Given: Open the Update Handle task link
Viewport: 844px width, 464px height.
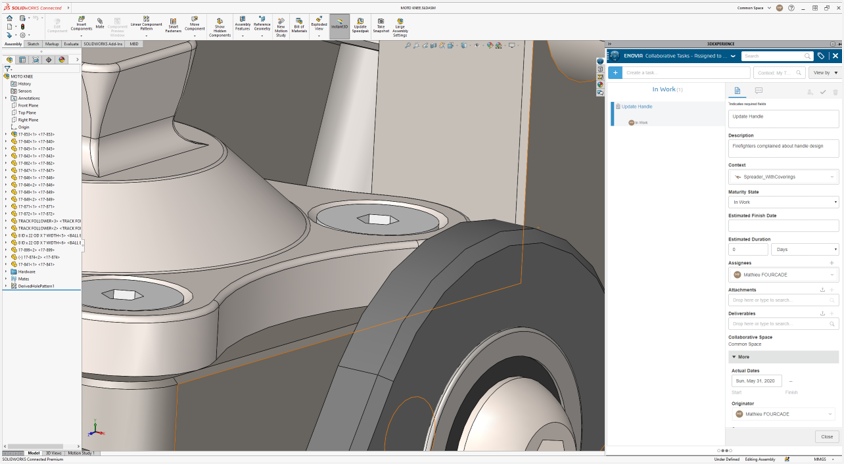Looking at the screenshot, I should click(x=637, y=106).
